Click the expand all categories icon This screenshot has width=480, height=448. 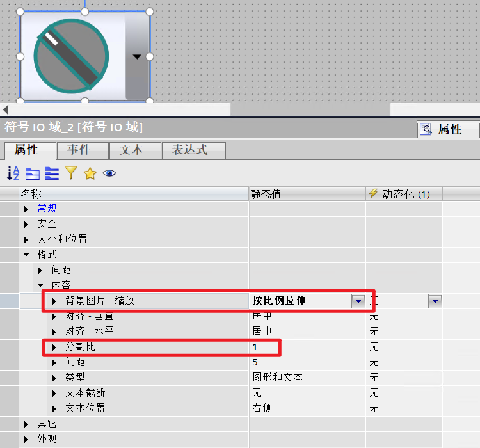click(52, 173)
